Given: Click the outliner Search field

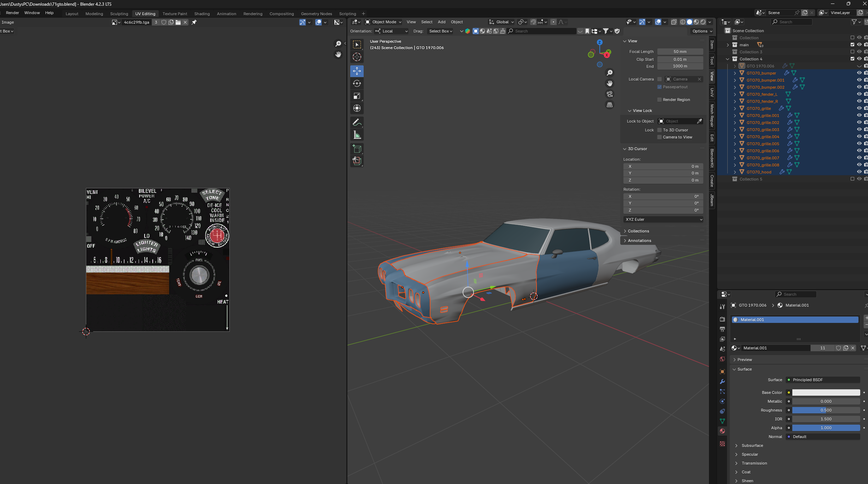Looking at the screenshot, I should (x=792, y=22).
